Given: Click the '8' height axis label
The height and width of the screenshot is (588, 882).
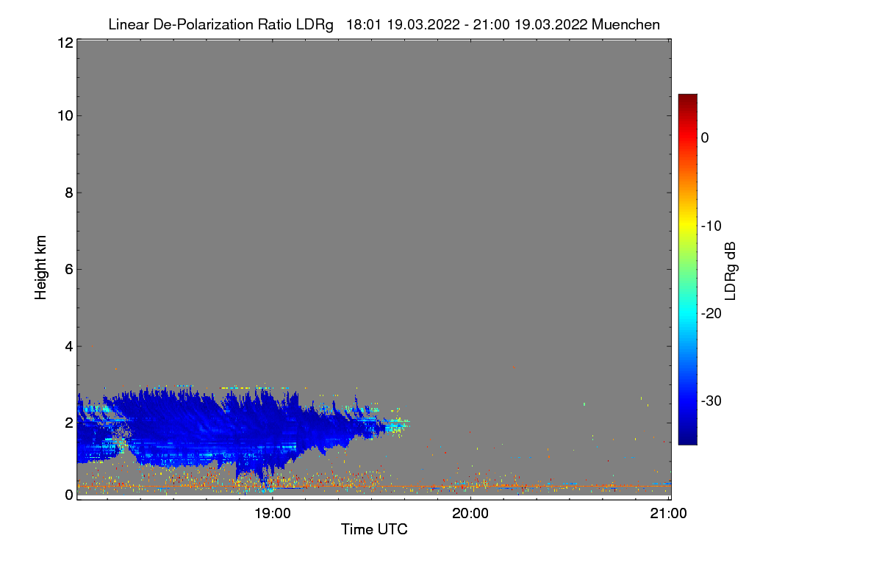Looking at the screenshot, I should click(x=68, y=193).
